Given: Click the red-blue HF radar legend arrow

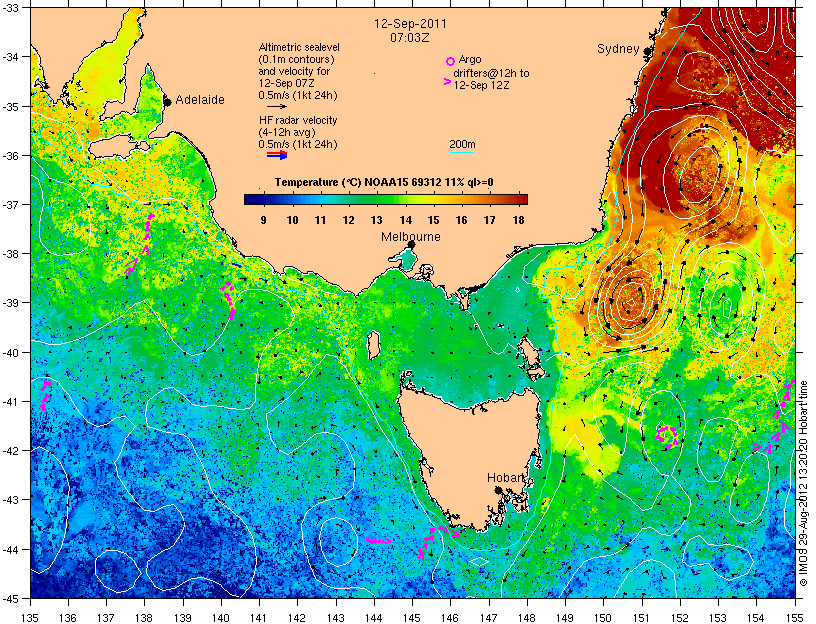Looking at the screenshot, I should [277, 155].
